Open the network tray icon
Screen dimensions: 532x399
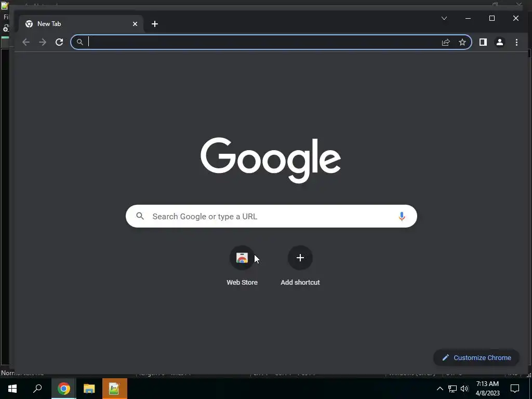(453, 389)
